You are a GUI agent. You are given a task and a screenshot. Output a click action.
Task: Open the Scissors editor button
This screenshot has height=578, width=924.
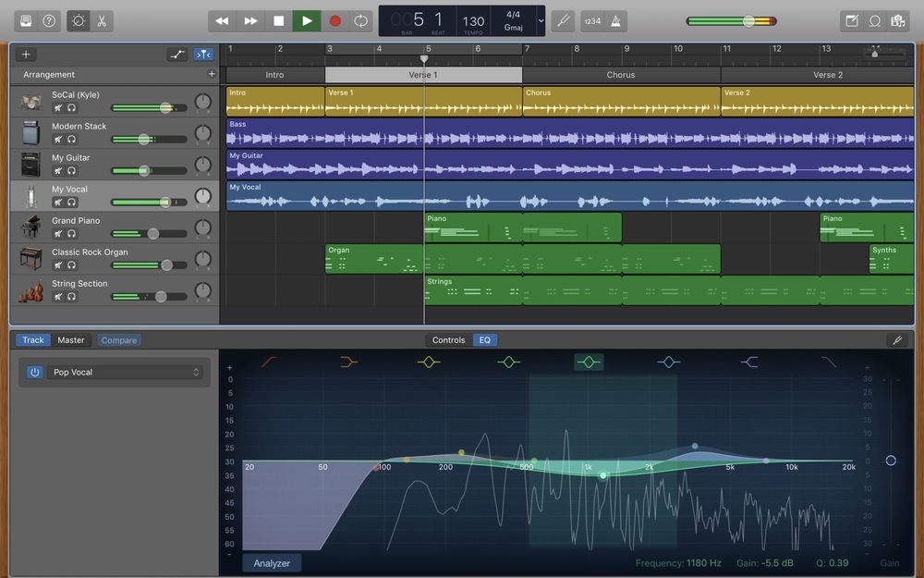pyautogui.click(x=102, y=20)
